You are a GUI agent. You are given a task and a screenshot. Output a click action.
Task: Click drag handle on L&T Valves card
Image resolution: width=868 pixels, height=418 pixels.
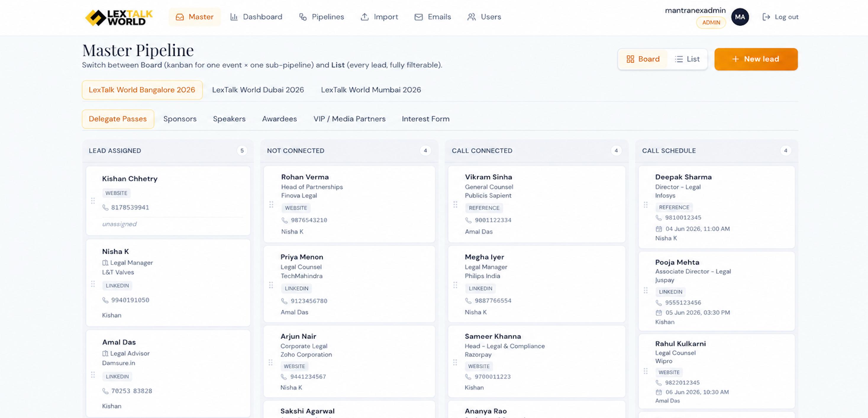pos(93,284)
